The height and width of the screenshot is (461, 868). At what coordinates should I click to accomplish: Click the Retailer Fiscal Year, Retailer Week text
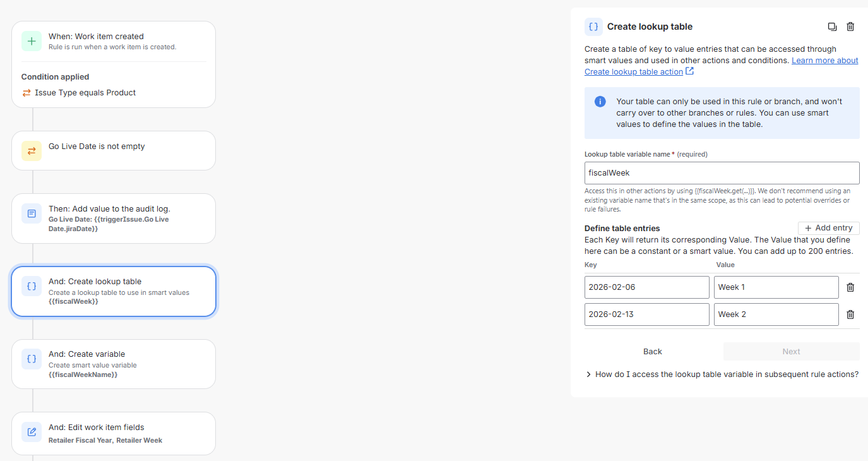click(x=105, y=440)
